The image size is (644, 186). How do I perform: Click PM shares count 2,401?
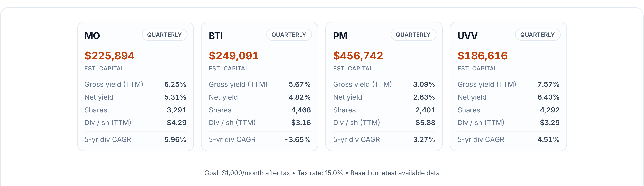pyautogui.click(x=425, y=110)
